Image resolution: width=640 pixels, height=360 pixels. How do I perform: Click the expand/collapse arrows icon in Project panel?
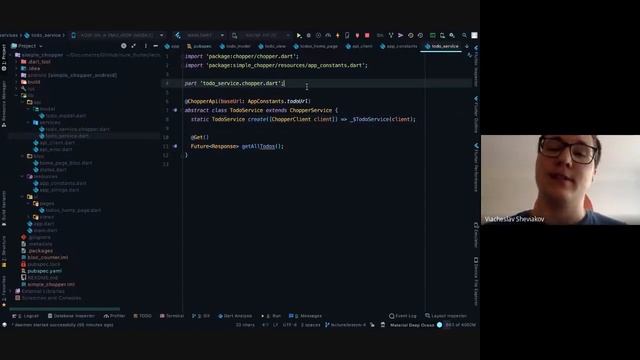coord(133,46)
